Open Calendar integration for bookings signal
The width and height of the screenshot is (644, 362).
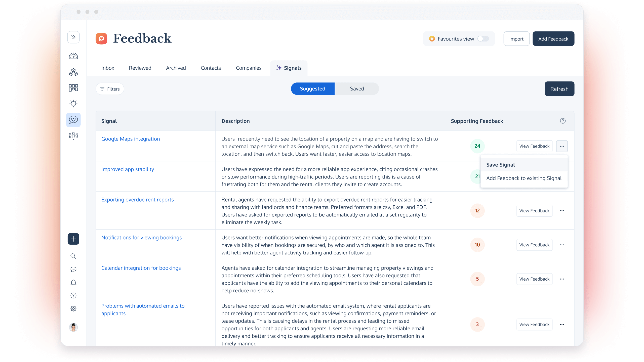(141, 268)
